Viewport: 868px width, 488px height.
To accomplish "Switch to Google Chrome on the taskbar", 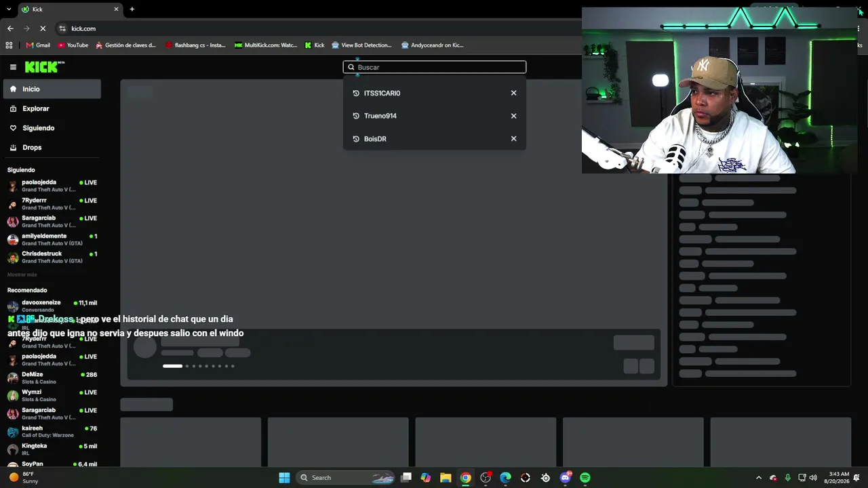I will click(x=465, y=478).
